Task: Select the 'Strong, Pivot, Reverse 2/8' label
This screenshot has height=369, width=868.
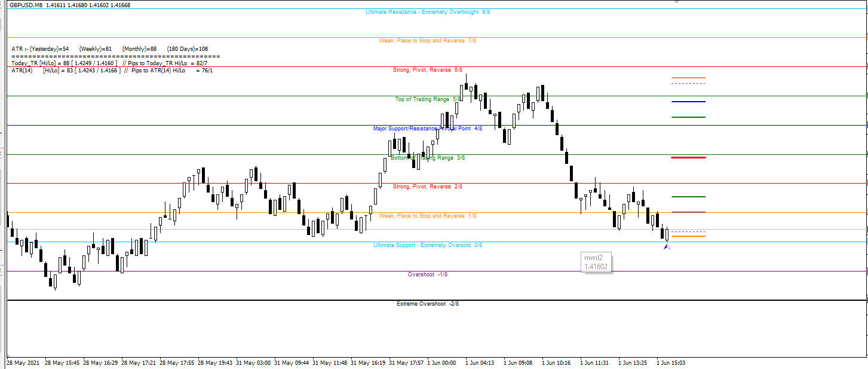Action: (x=428, y=187)
